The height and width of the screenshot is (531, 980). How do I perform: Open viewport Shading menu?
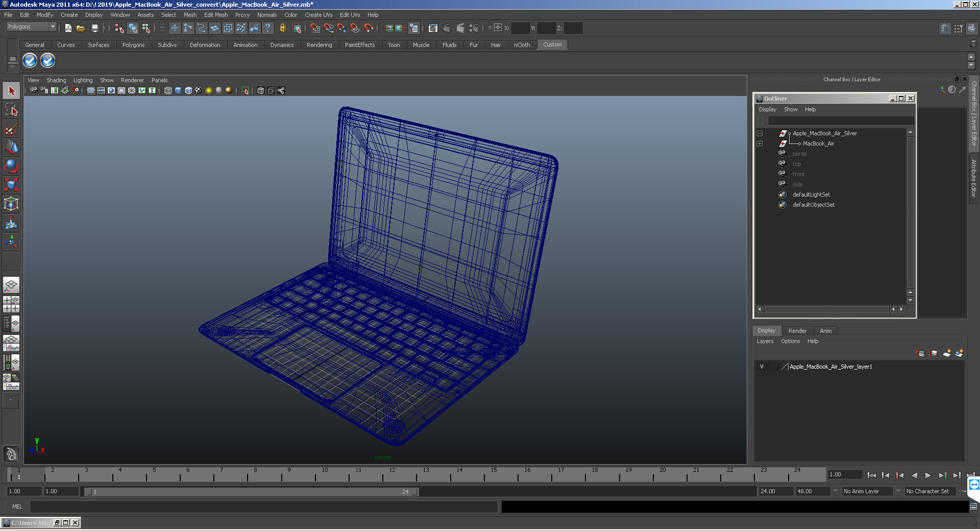coord(56,80)
